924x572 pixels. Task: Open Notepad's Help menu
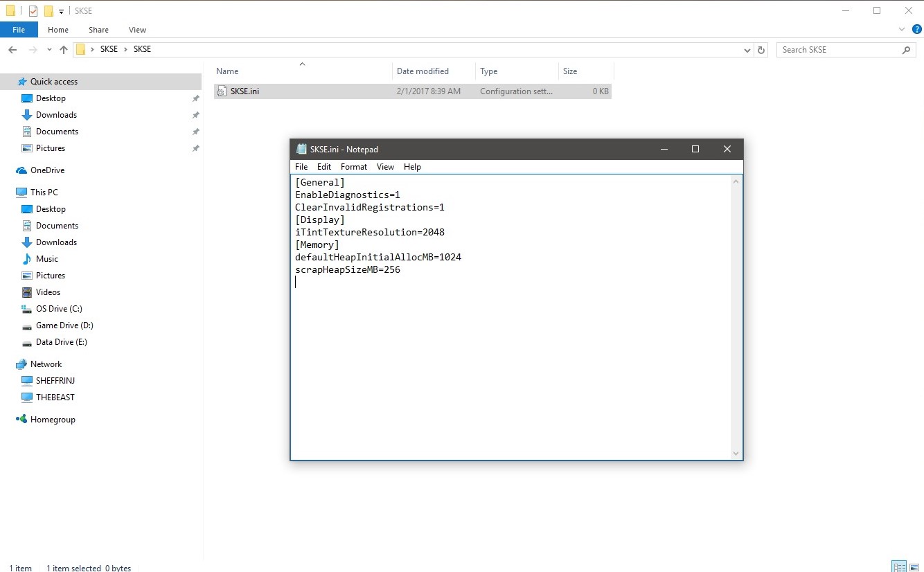click(x=412, y=167)
